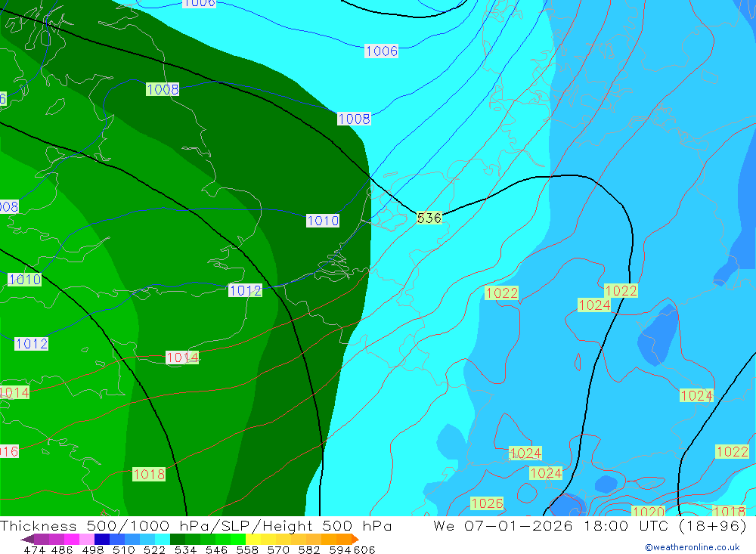Click the orange right arrow end of the legend
This screenshot has width=756, height=554.
355,539
